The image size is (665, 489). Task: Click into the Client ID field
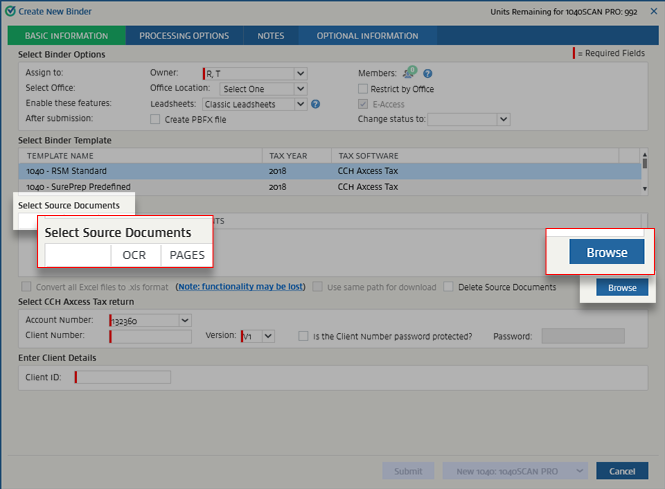coord(123,377)
